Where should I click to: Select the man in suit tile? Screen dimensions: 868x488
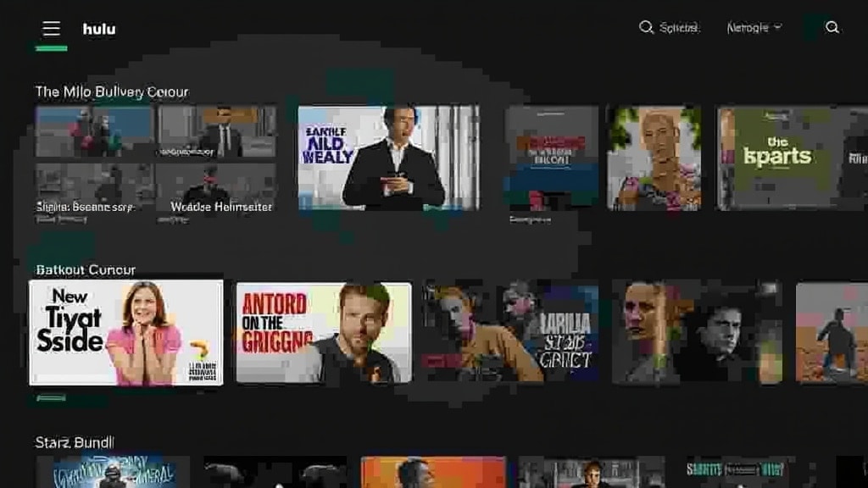[216, 131]
